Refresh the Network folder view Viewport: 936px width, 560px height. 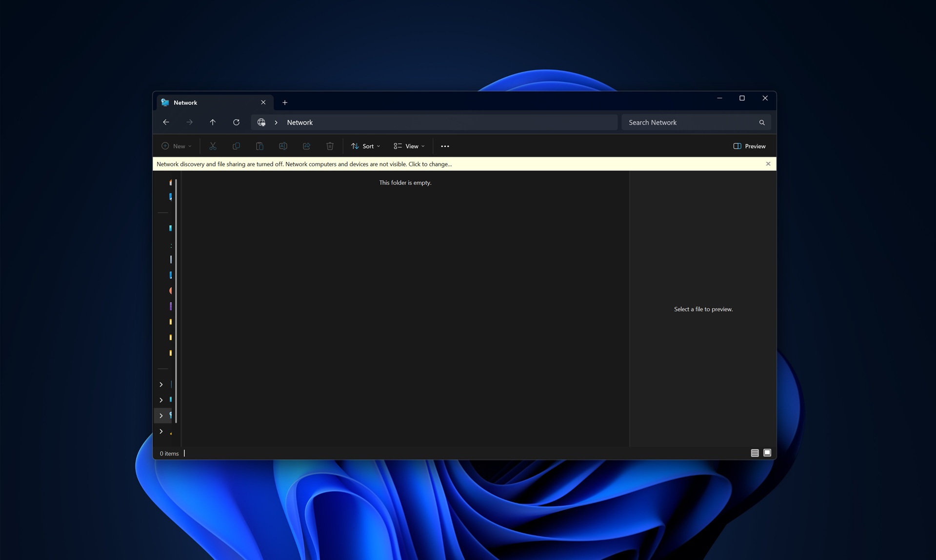[236, 122]
